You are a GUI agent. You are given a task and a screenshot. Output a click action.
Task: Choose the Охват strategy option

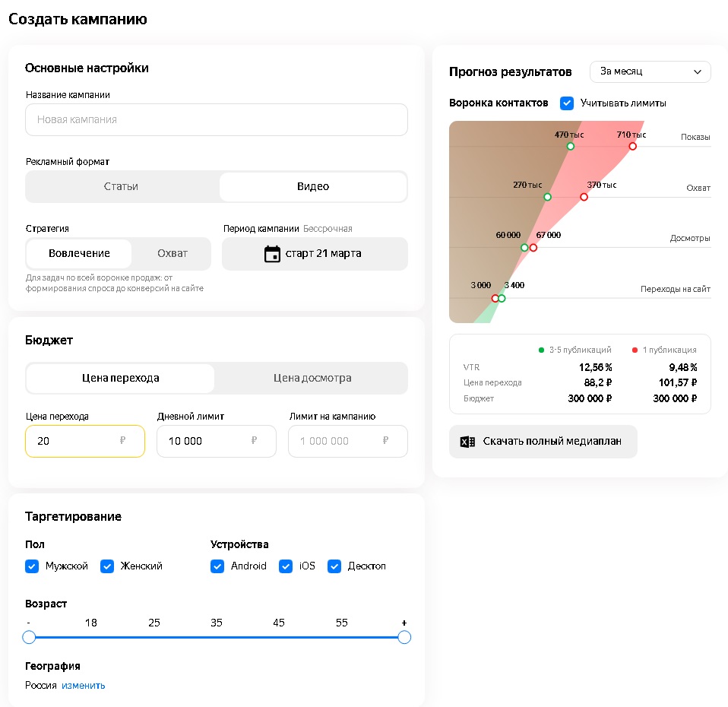click(x=173, y=254)
